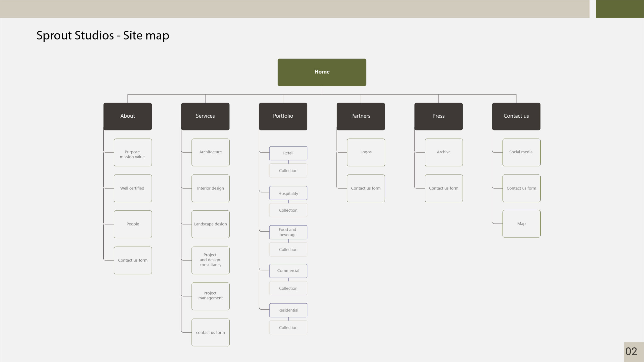Click the Well certified node
Image resolution: width=644 pixels, height=362 pixels.
pos(133,188)
